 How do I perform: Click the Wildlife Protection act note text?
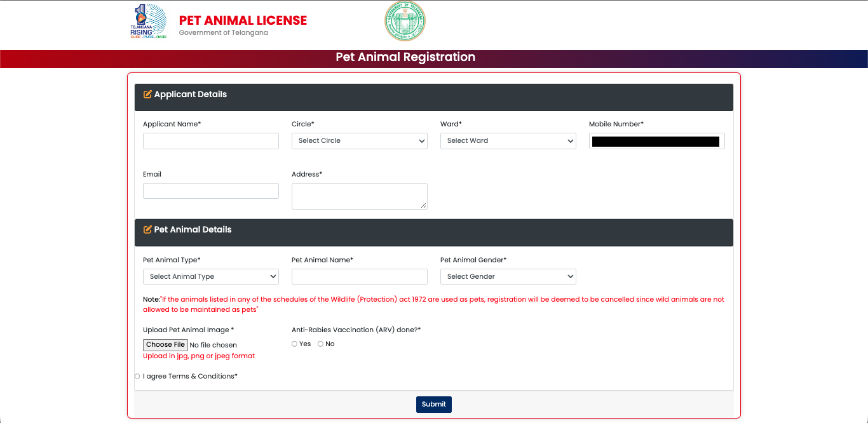(434, 304)
